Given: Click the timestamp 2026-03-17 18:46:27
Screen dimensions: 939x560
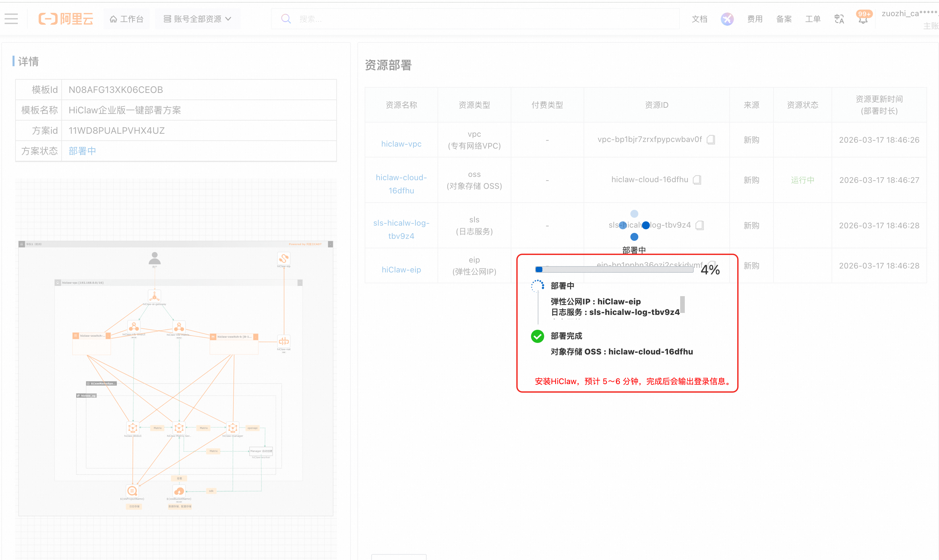Looking at the screenshot, I should pos(879,180).
